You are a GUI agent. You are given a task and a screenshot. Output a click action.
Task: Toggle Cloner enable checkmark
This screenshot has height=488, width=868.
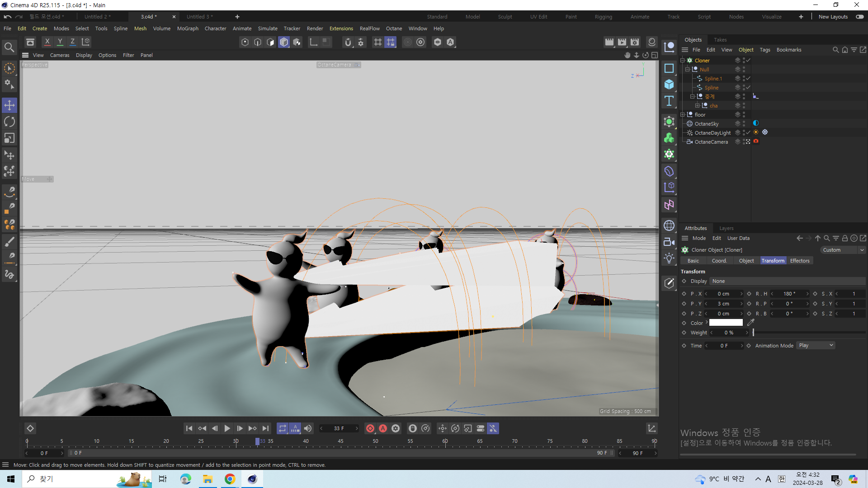tap(748, 60)
